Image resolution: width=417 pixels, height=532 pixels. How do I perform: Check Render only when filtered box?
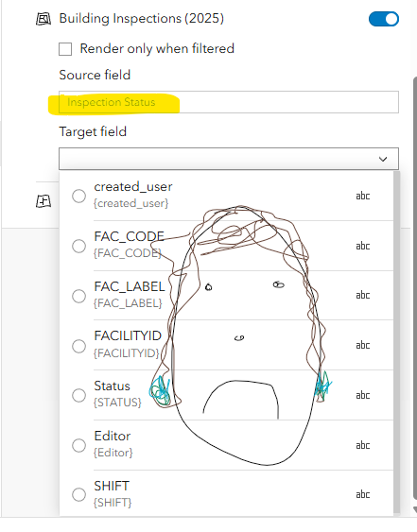point(65,49)
